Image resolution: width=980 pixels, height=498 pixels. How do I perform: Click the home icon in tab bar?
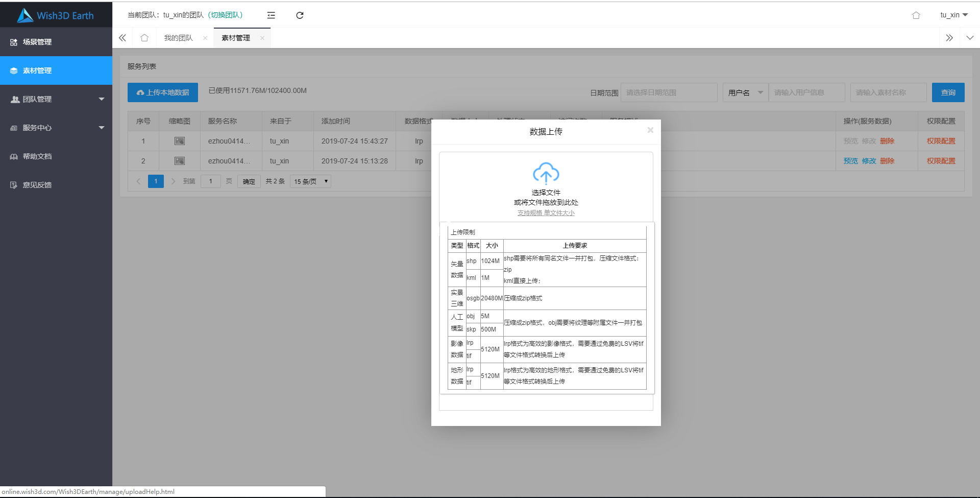point(144,38)
